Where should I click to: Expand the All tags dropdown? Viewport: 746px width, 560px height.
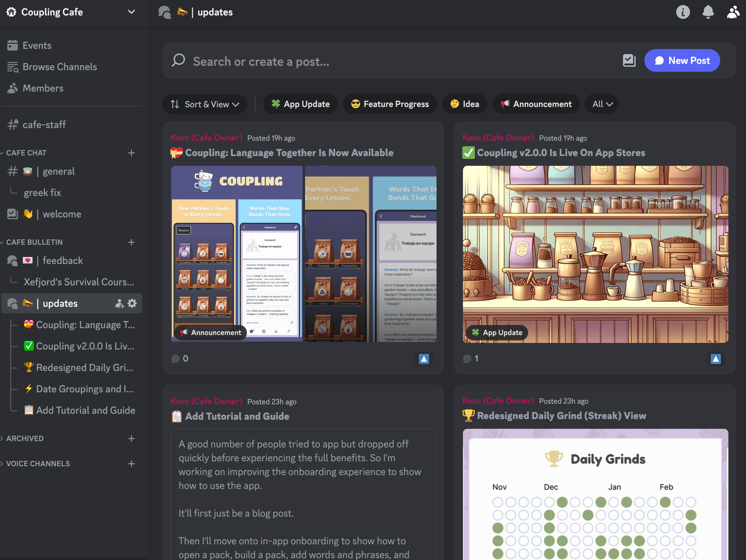point(602,104)
